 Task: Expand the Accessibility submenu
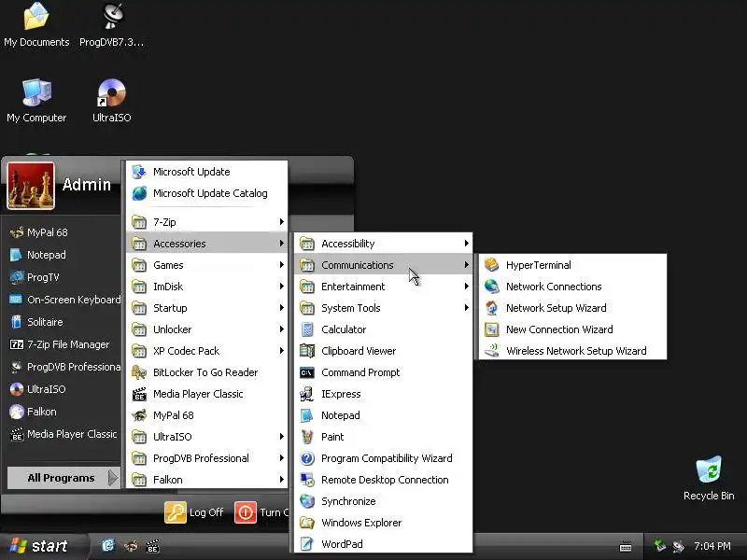(383, 244)
